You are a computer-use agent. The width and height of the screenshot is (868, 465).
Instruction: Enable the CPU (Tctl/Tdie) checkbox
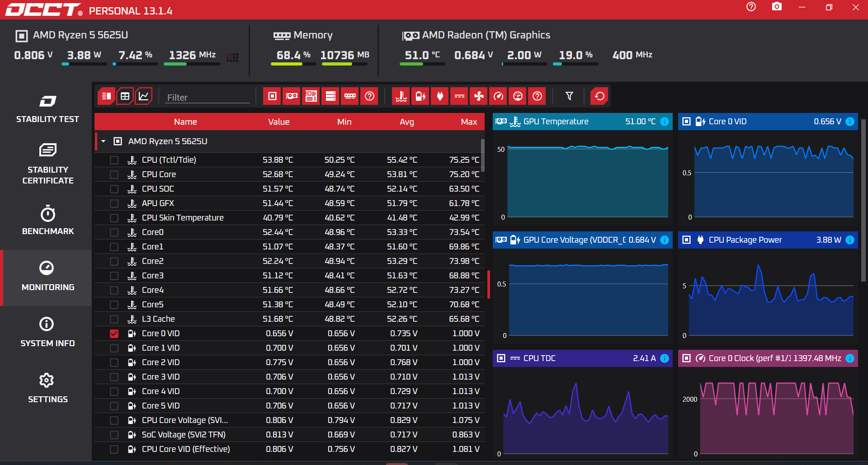click(x=114, y=160)
